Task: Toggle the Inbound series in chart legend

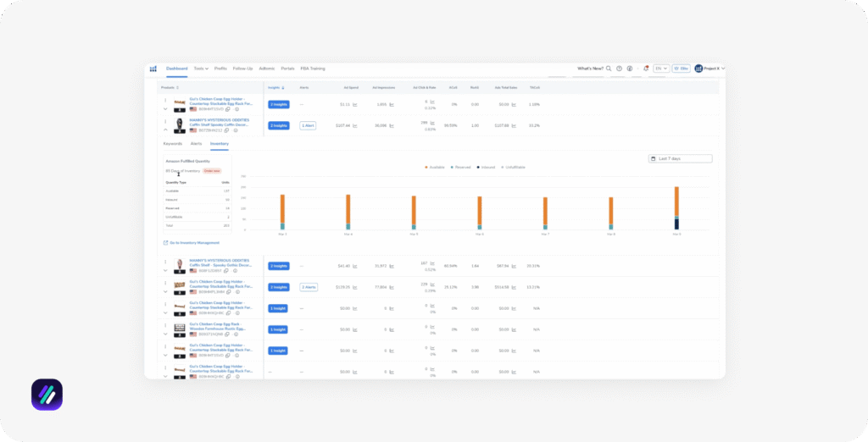Action: [x=487, y=167]
